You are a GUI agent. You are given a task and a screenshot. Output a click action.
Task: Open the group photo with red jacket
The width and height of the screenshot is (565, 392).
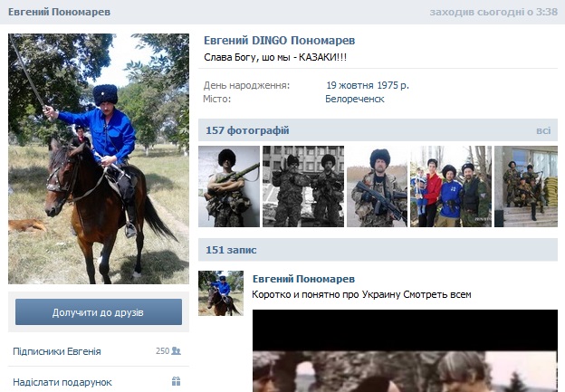point(451,186)
